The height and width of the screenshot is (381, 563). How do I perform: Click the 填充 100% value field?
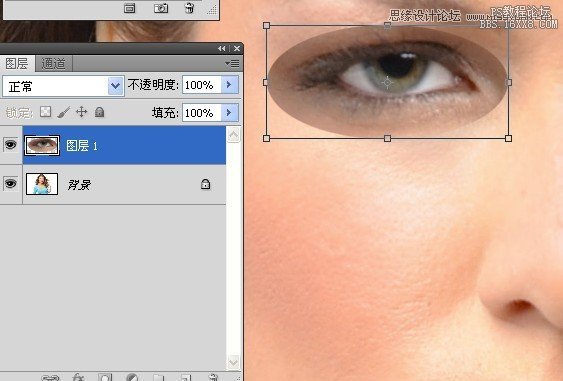pyautogui.click(x=201, y=113)
